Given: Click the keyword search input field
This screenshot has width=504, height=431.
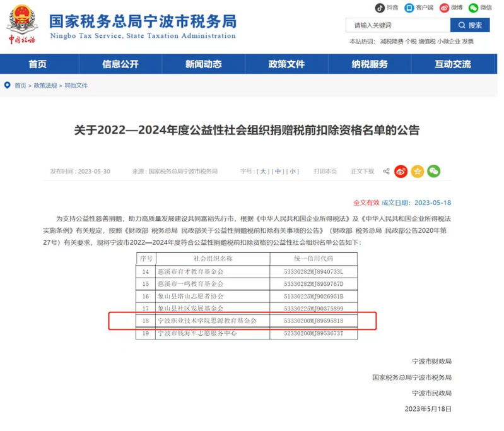Looking at the screenshot, I should (x=397, y=25).
